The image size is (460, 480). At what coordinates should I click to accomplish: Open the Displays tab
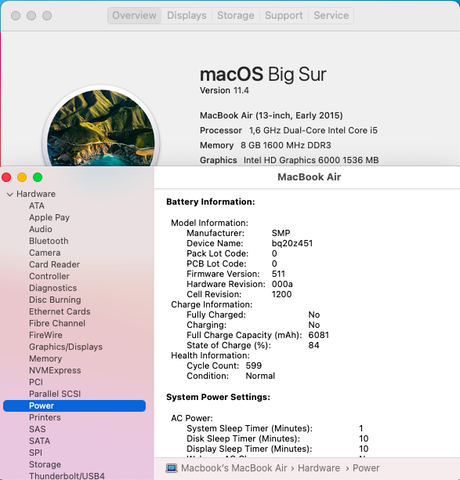(187, 15)
